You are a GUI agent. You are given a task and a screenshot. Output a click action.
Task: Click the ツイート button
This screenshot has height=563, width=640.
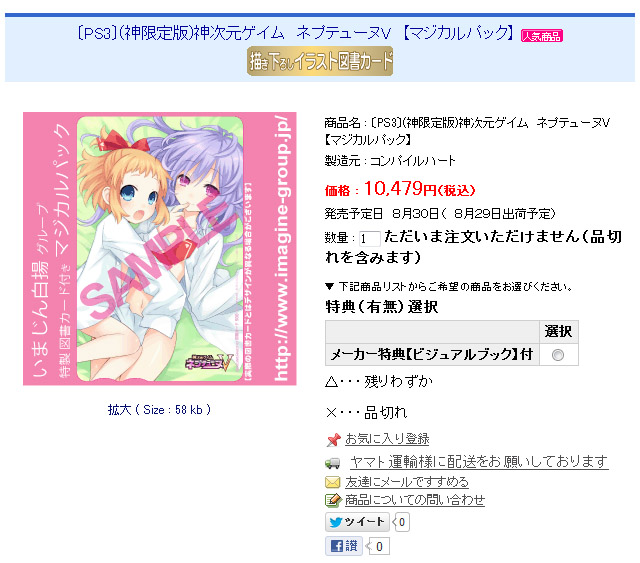[x=357, y=522]
